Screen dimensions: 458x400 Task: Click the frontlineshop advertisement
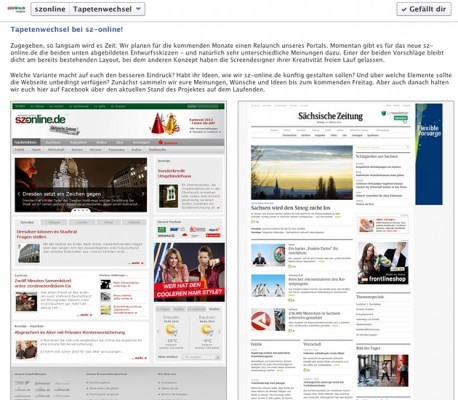(383, 263)
